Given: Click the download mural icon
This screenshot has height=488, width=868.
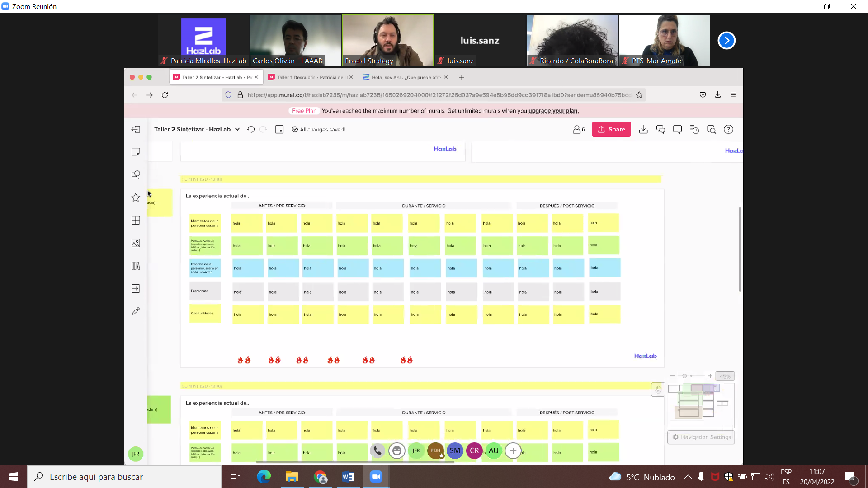Looking at the screenshot, I should coord(643,130).
